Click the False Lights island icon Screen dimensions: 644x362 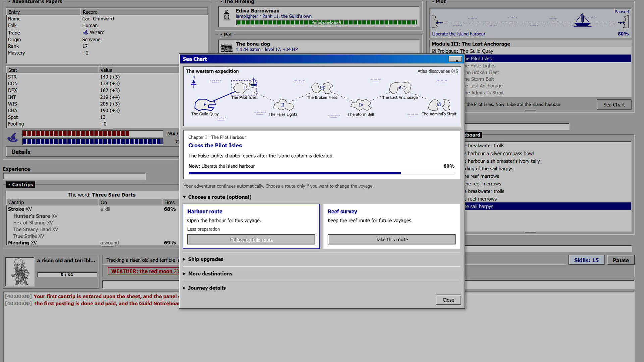click(x=283, y=105)
